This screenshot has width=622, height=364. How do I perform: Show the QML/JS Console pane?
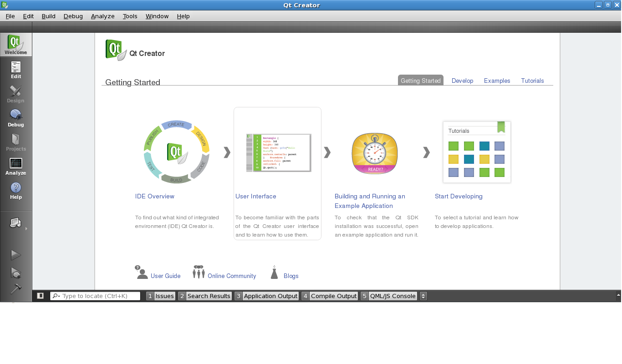click(389, 296)
